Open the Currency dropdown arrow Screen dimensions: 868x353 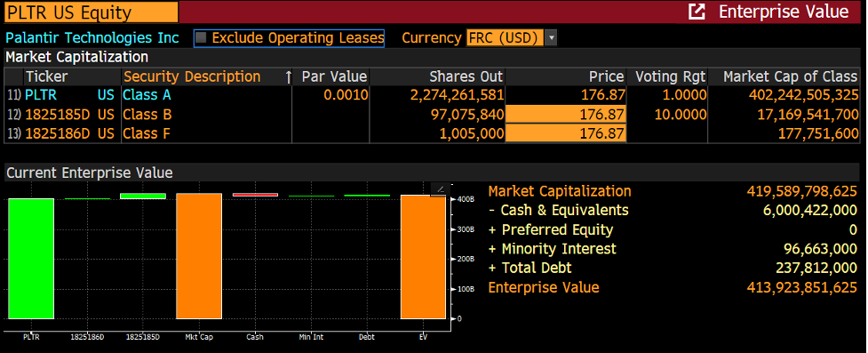tap(551, 37)
